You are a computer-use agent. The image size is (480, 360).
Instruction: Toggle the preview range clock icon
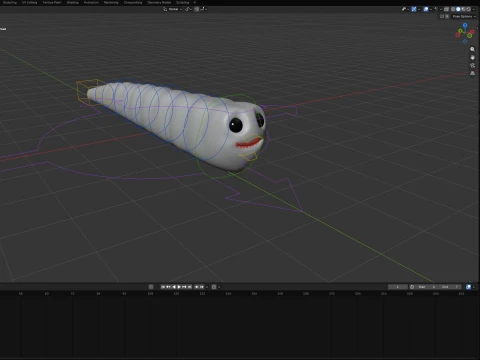pos(412,287)
